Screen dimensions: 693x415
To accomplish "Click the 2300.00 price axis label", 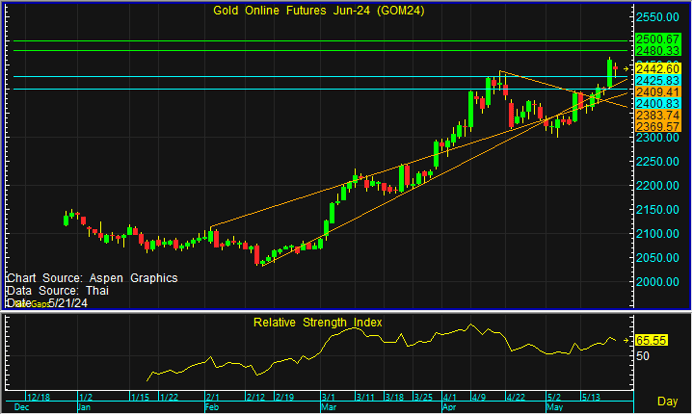I will pyautogui.click(x=658, y=137).
